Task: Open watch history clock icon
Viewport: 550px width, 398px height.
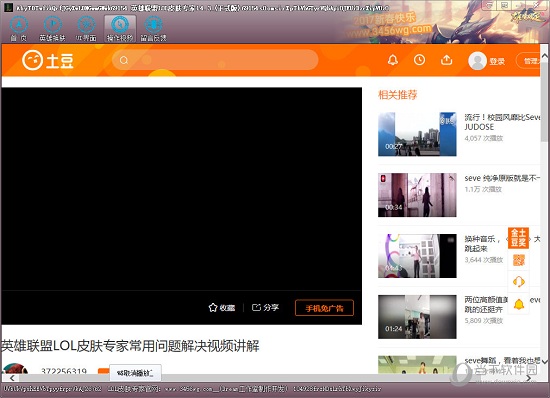Action: (419, 60)
